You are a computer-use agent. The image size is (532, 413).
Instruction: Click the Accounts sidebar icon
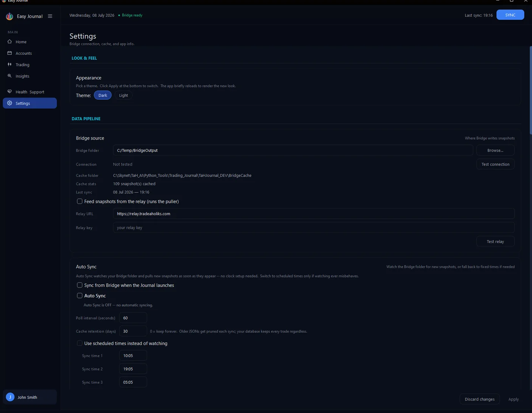[9, 53]
